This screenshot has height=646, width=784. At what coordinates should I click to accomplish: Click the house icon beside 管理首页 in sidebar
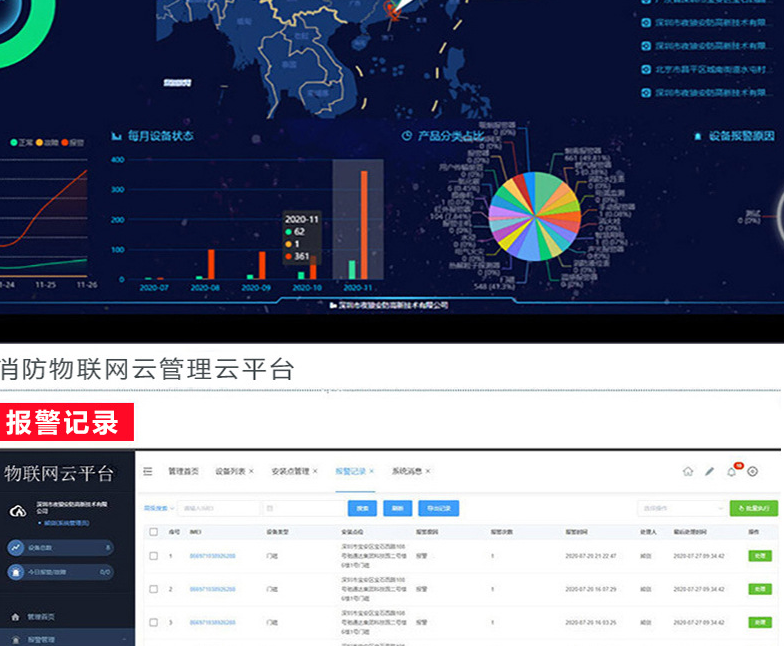pyautogui.click(x=16, y=616)
